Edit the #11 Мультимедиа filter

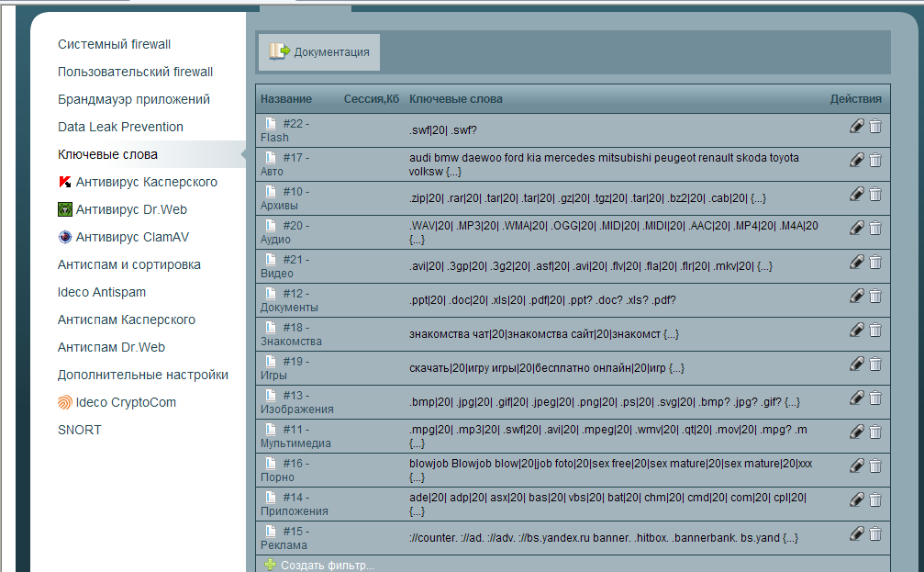pos(857,432)
